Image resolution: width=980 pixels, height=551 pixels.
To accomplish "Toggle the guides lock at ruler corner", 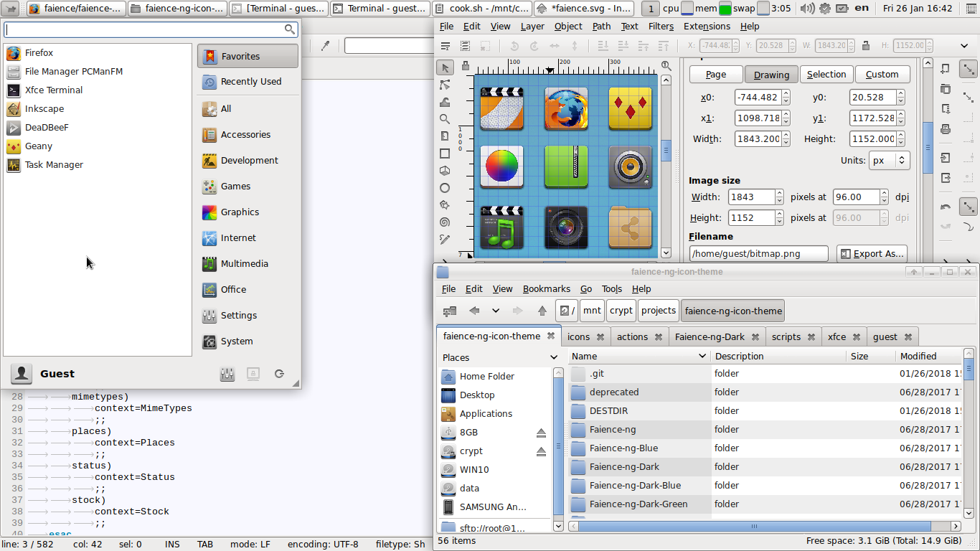I will pyautogui.click(x=466, y=65).
